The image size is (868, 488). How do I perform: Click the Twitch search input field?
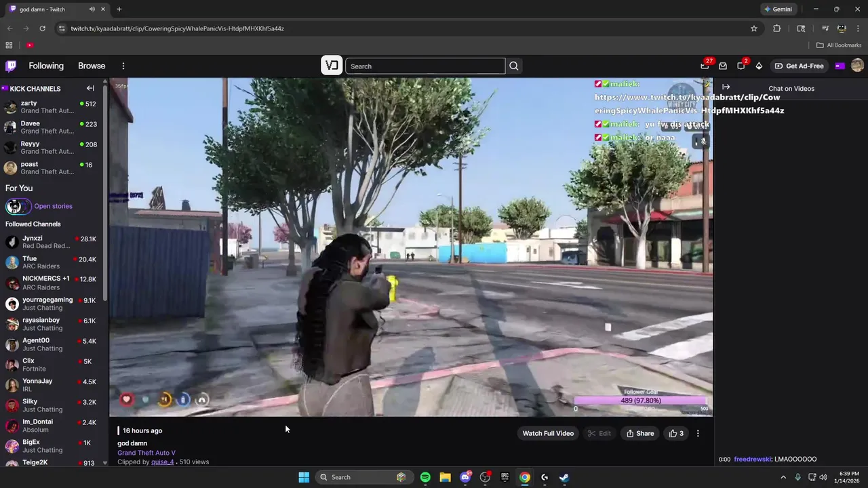pyautogui.click(x=425, y=66)
